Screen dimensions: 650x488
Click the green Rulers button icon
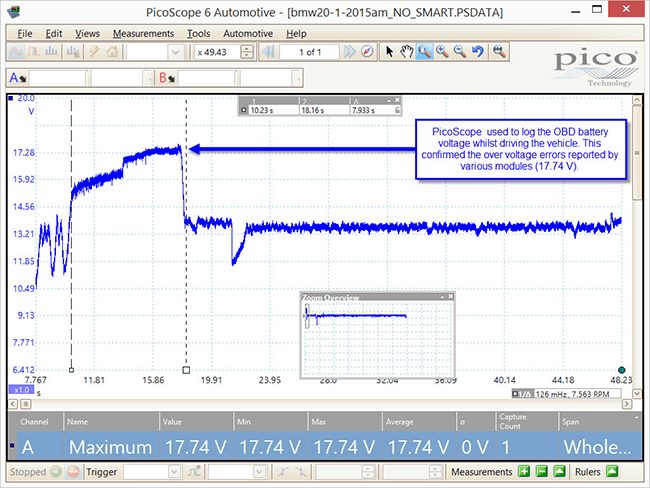point(612,471)
